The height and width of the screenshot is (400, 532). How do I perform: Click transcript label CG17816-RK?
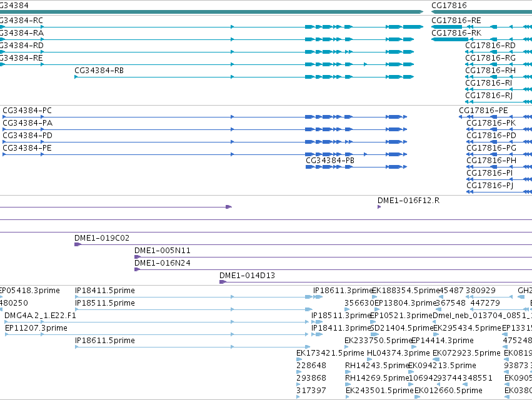(456, 33)
